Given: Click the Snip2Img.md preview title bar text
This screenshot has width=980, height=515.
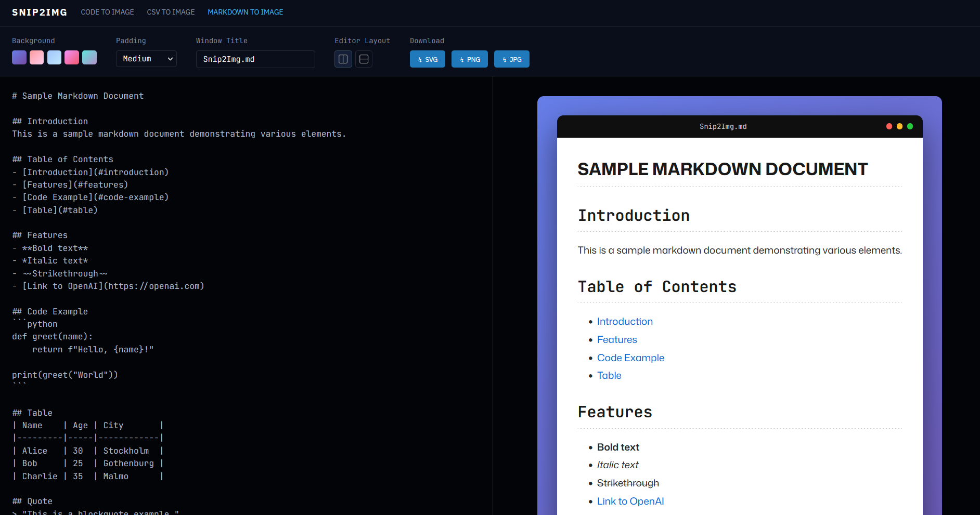Looking at the screenshot, I should point(723,127).
